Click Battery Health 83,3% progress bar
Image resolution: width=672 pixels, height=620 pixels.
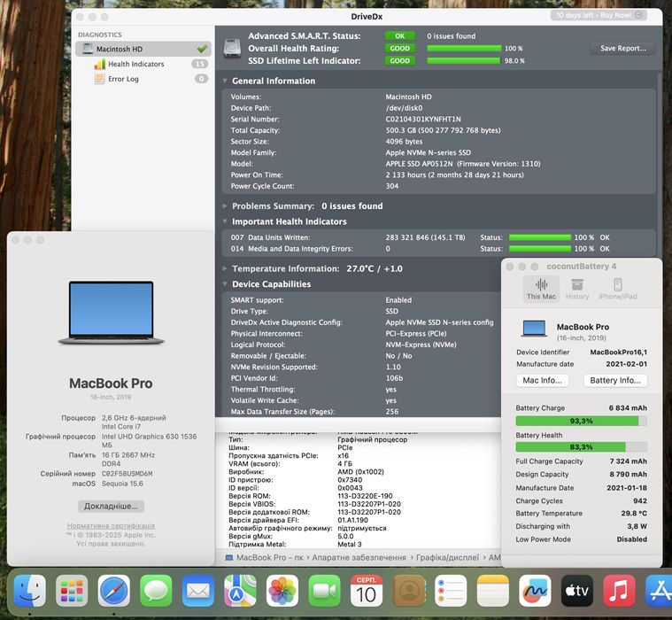tap(581, 447)
